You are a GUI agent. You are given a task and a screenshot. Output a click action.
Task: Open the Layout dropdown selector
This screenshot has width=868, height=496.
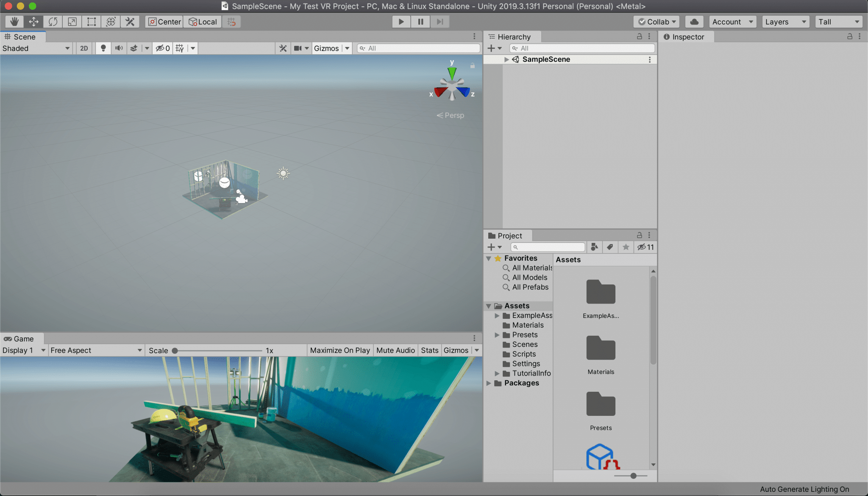(837, 22)
